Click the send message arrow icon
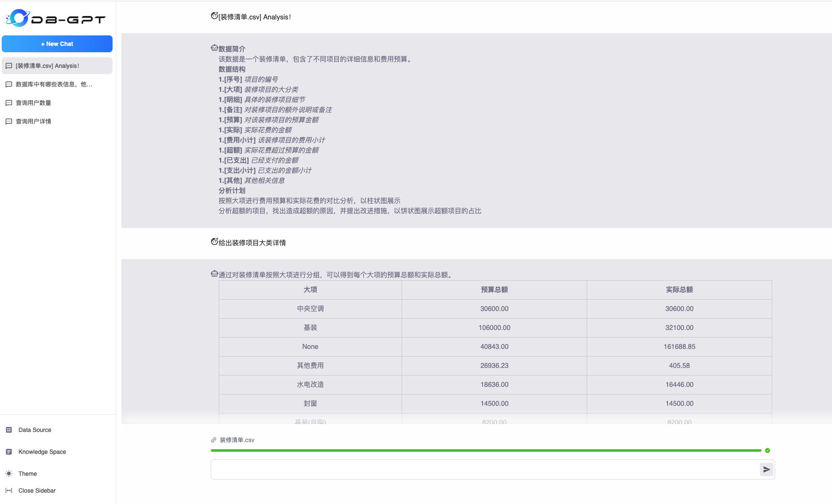Screen dimensions: 832x504 767,469
